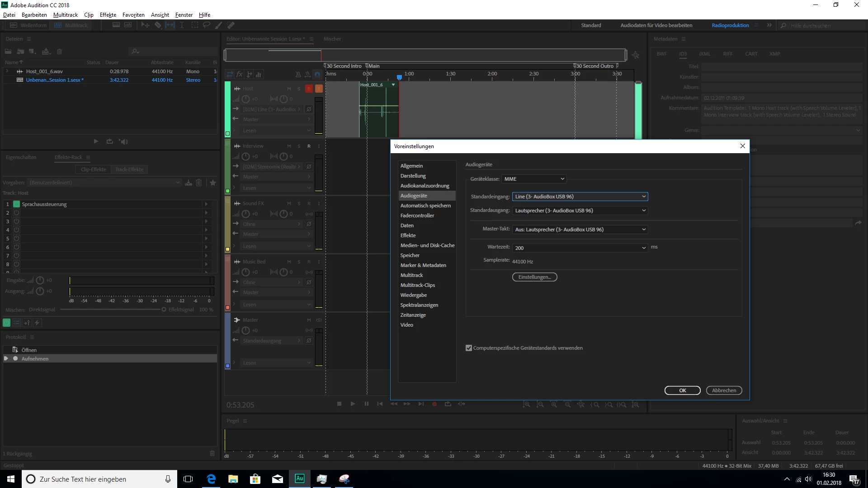Click Abbrechen to cancel preferences

(x=724, y=390)
